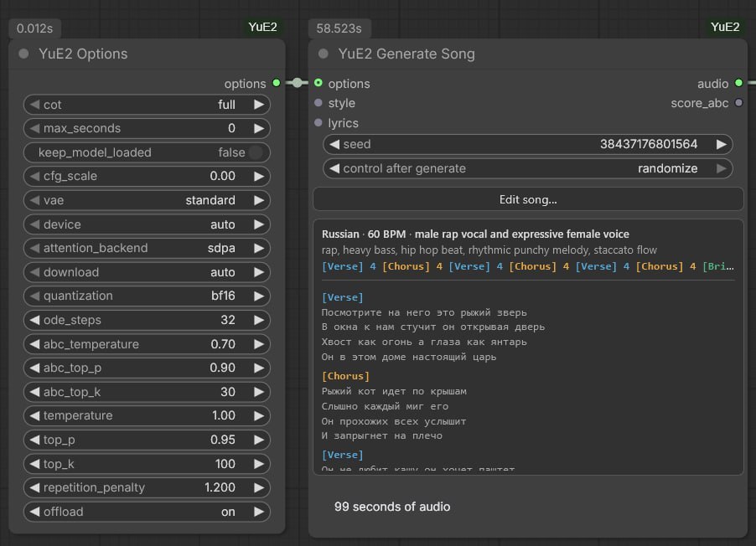The height and width of the screenshot is (546, 756).
Task: Click the 58.523s execution time badge
Action: tap(339, 28)
